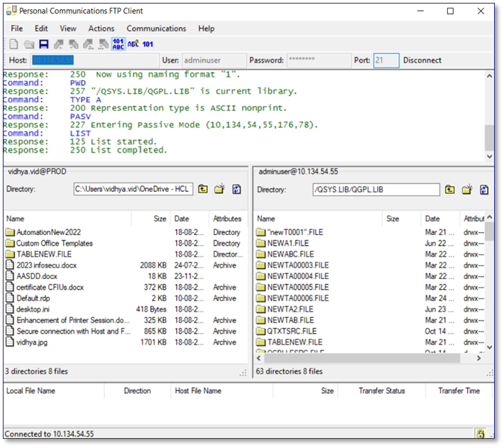Open the File menu
Screen dimensions: 504x448
17,28
